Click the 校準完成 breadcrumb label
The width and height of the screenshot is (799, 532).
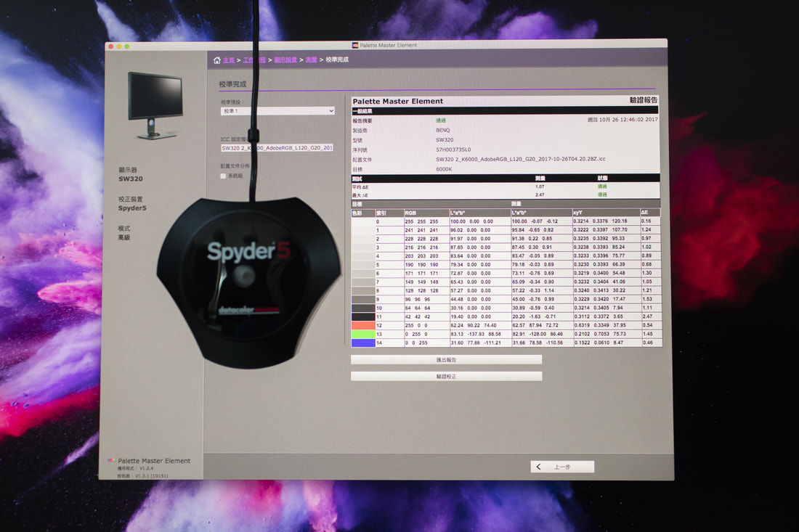pyautogui.click(x=337, y=60)
